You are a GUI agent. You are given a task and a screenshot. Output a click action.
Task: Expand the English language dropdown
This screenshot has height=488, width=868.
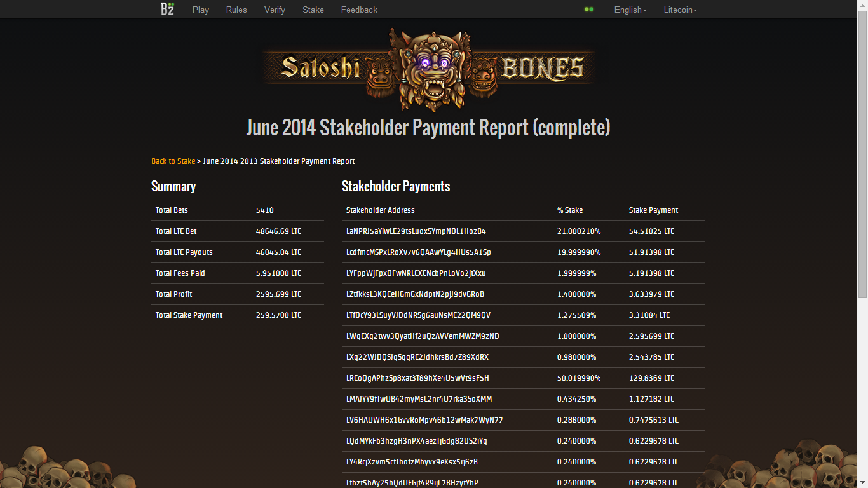(630, 10)
